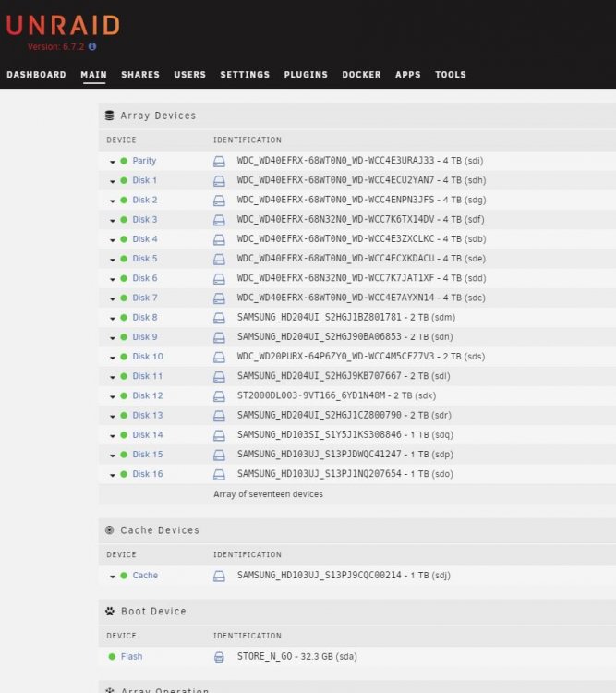Click the Parity drive icon
The width and height of the screenshot is (616, 693).
[x=219, y=162]
